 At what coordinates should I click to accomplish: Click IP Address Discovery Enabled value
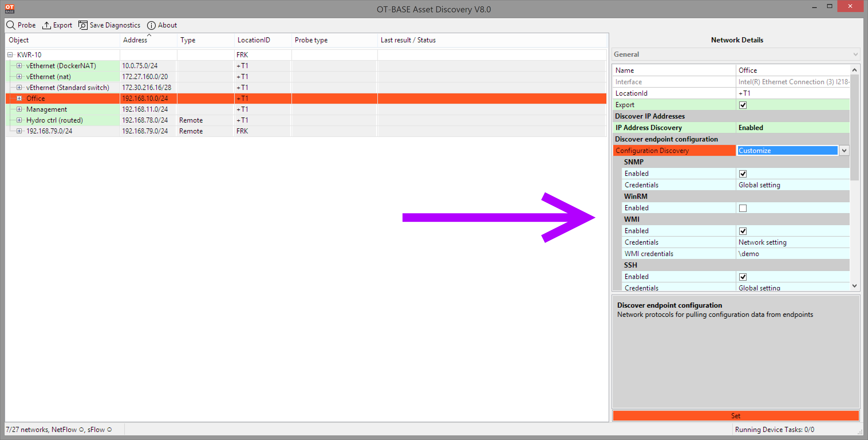pyautogui.click(x=792, y=127)
